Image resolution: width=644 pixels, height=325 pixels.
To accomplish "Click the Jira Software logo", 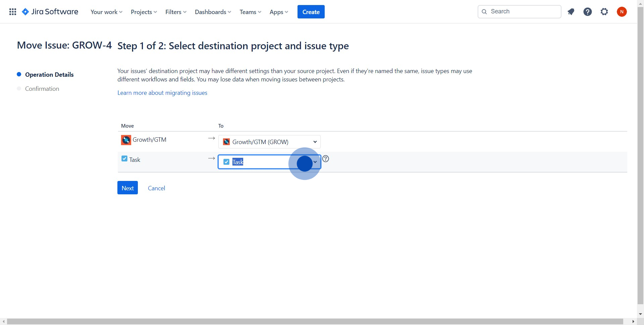I will (x=50, y=12).
